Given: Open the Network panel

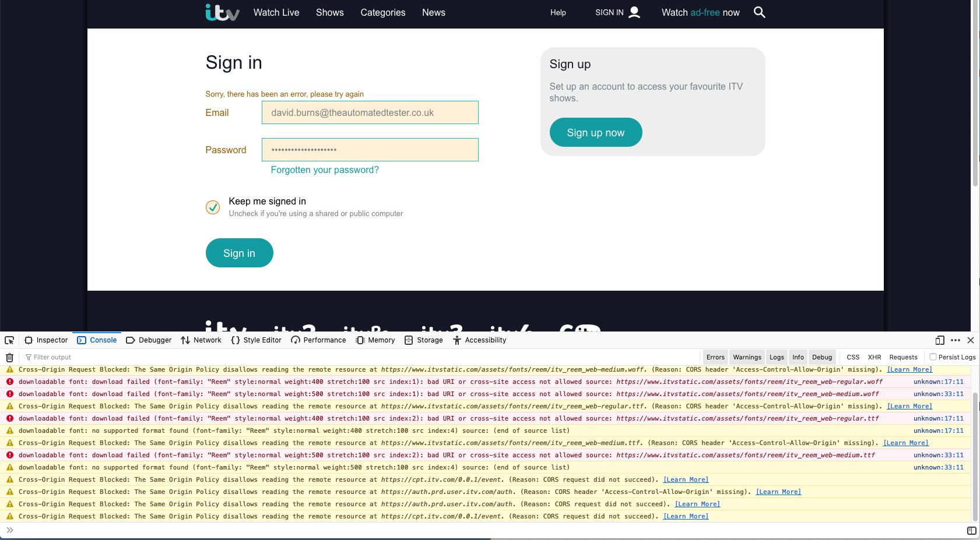Looking at the screenshot, I should (x=201, y=340).
